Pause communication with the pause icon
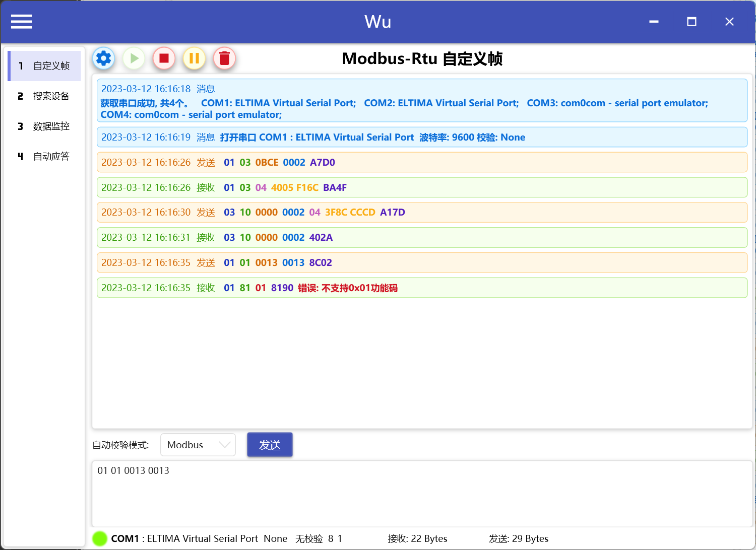 pos(194,58)
